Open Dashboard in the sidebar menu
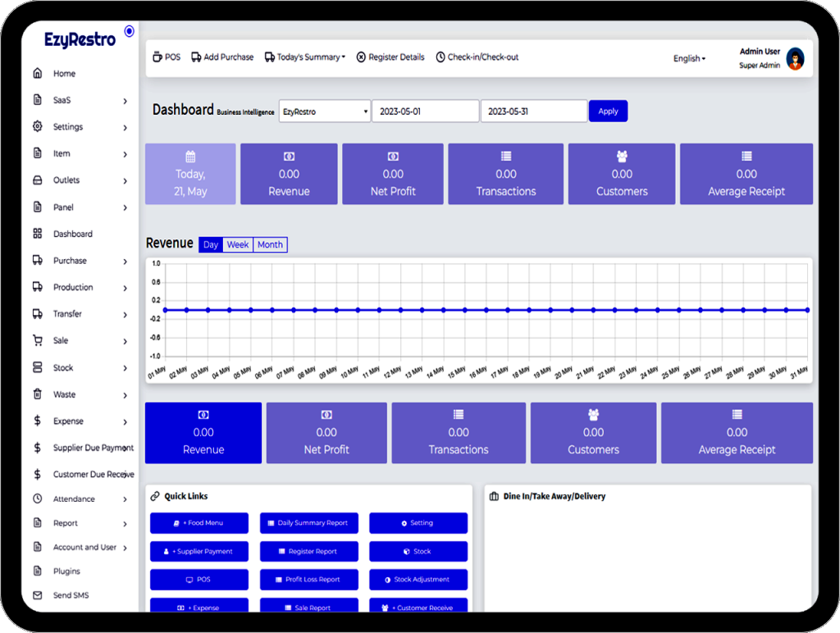The image size is (840, 633). click(x=73, y=235)
